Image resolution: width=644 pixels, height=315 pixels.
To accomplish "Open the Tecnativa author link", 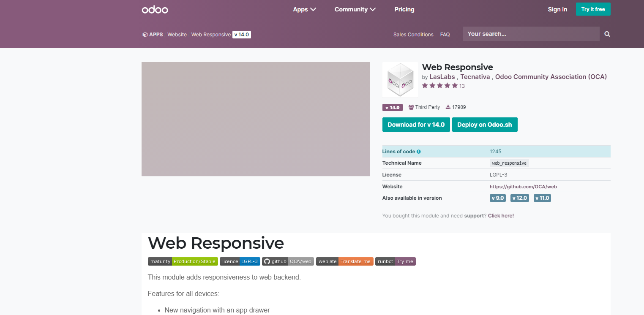I will [475, 77].
